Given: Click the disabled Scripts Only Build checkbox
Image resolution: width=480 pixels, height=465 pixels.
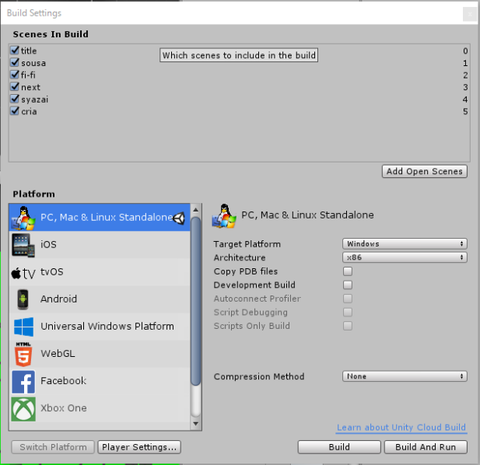Looking at the screenshot, I should [348, 326].
